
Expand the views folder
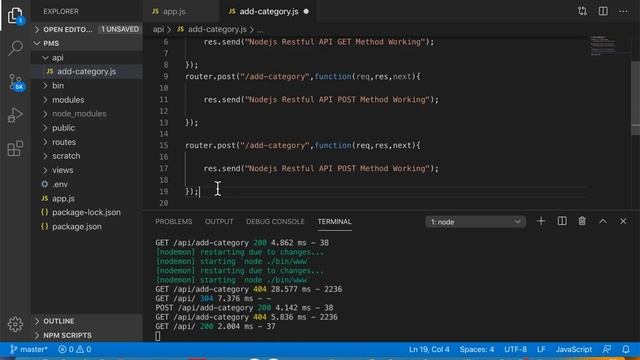point(87,170)
